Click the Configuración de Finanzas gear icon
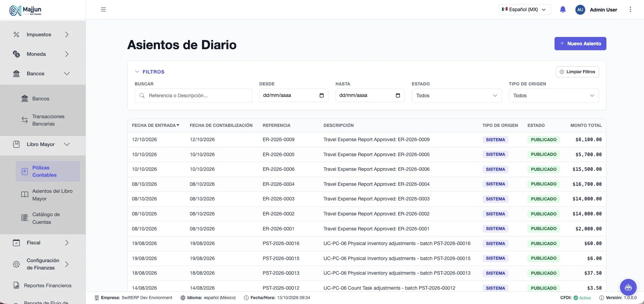The height and width of the screenshot is (304, 644). [x=16, y=264]
